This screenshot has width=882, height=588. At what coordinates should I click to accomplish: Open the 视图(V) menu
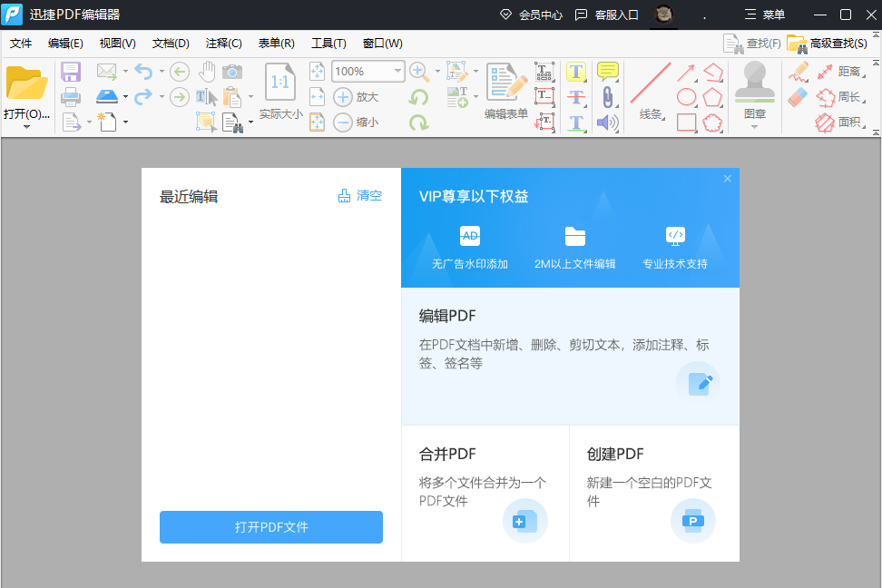(118, 44)
